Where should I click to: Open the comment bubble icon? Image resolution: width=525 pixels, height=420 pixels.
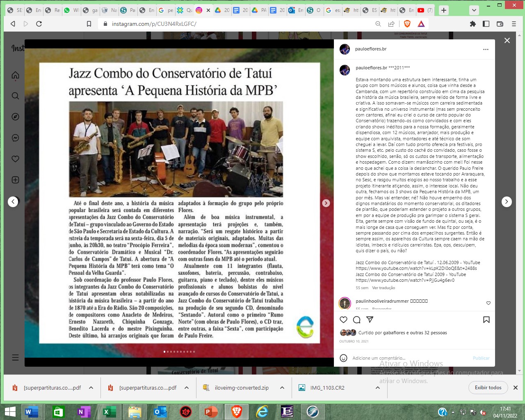[x=357, y=320]
